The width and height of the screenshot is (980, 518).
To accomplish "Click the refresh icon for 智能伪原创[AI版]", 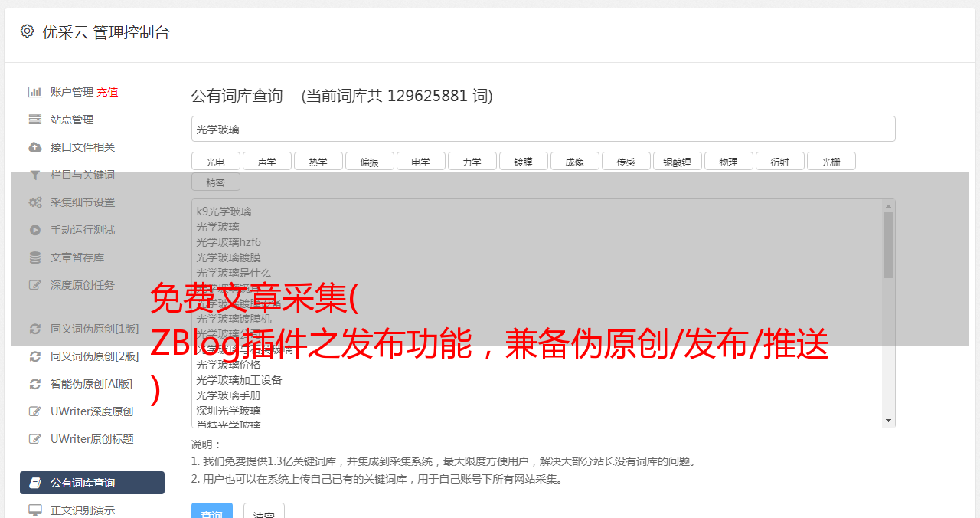I will (x=34, y=384).
